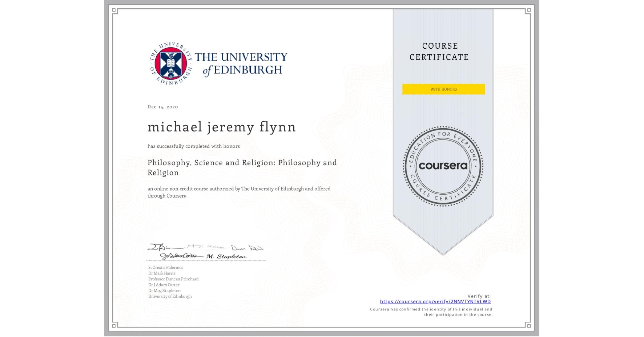The height and width of the screenshot is (337, 644).
Task: Open the certificate verification link
Action: [435, 301]
